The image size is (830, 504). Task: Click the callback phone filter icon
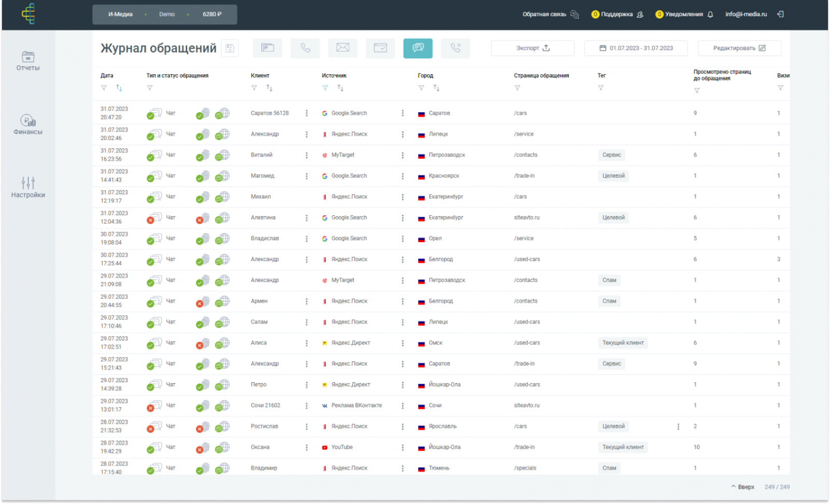tap(455, 48)
